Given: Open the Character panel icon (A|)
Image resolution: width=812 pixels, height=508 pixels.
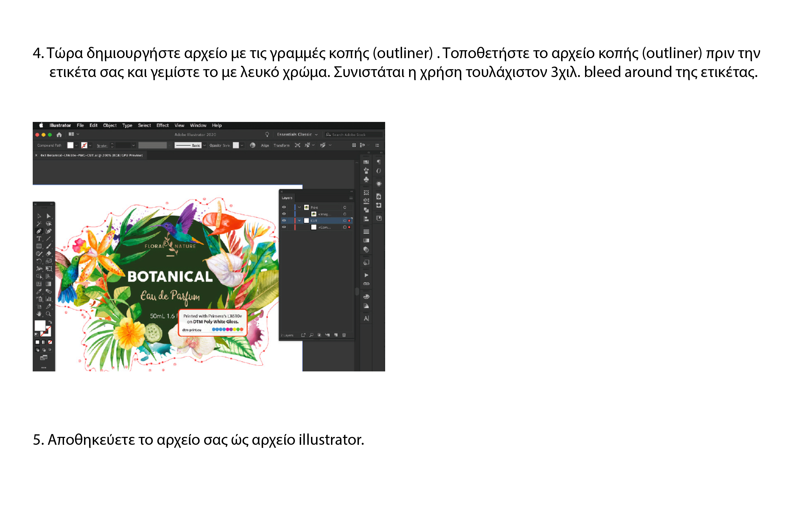Looking at the screenshot, I should pyautogui.click(x=367, y=318).
